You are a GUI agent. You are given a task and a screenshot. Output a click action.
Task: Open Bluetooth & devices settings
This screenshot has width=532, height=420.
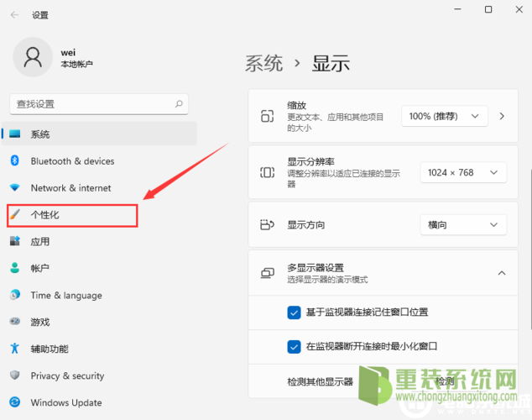(99, 161)
